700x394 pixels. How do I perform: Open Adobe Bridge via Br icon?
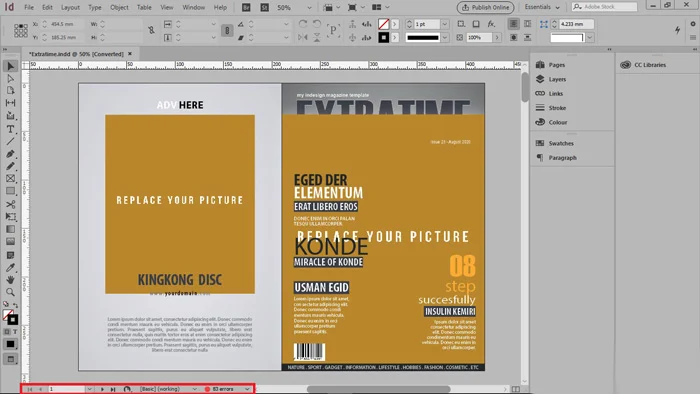246,7
